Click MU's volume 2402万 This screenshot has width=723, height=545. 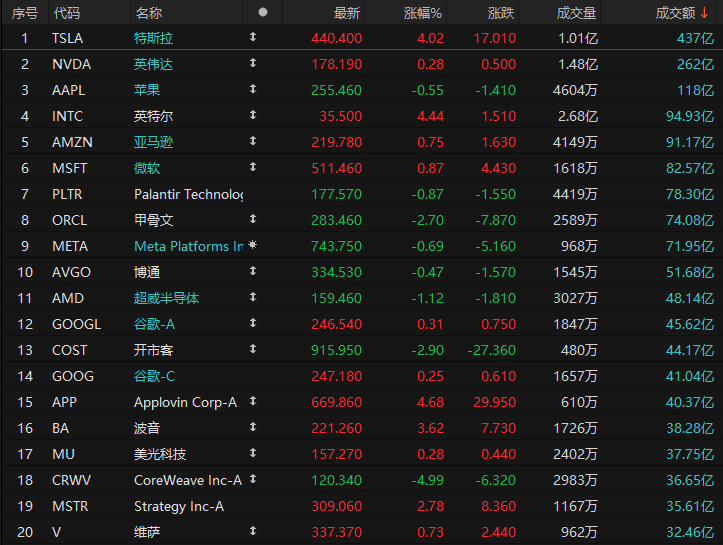click(575, 454)
